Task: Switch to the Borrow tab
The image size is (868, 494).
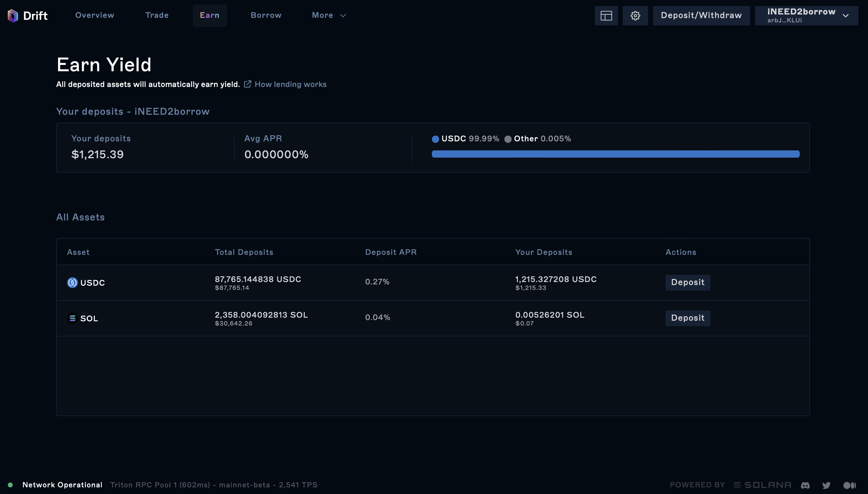Action: 266,16
